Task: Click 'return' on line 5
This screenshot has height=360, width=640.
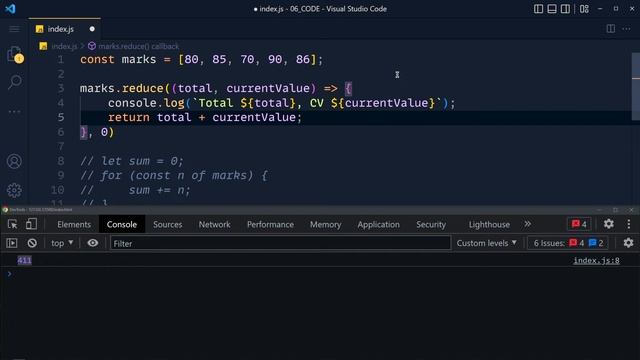Action: pos(129,118)
